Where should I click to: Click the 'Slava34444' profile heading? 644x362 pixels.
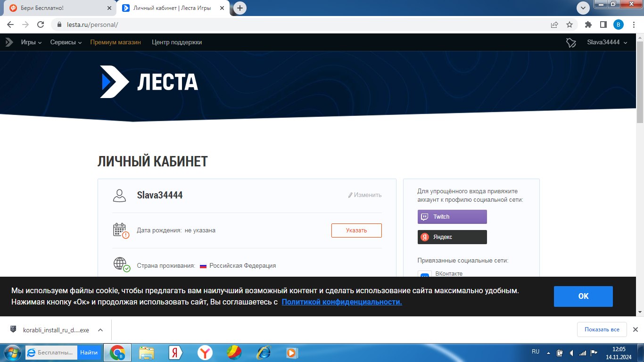(x=160, y=195)
